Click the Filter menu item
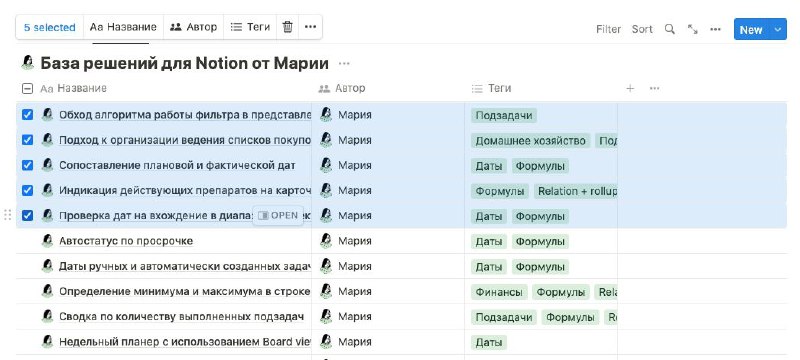 coord(608,29)
